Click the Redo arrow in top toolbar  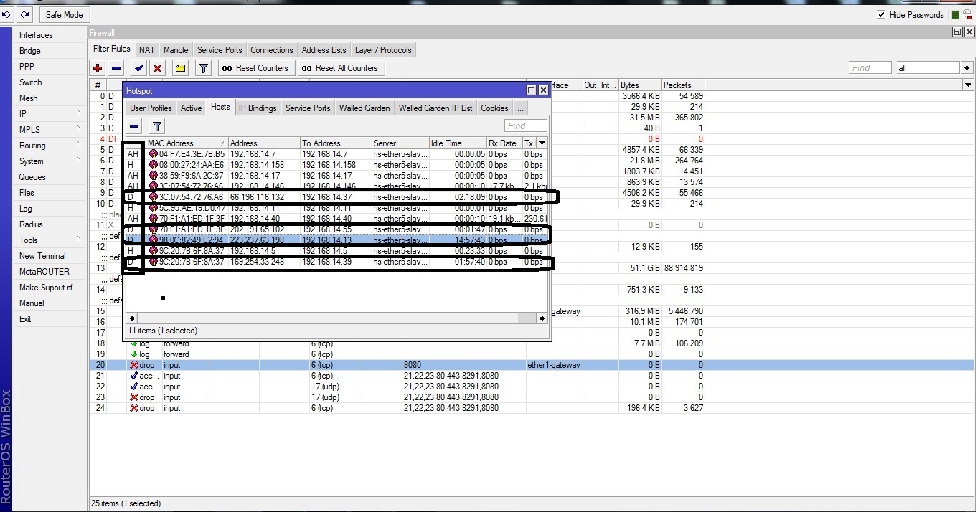pyautogui.click(x=26, y=14)
